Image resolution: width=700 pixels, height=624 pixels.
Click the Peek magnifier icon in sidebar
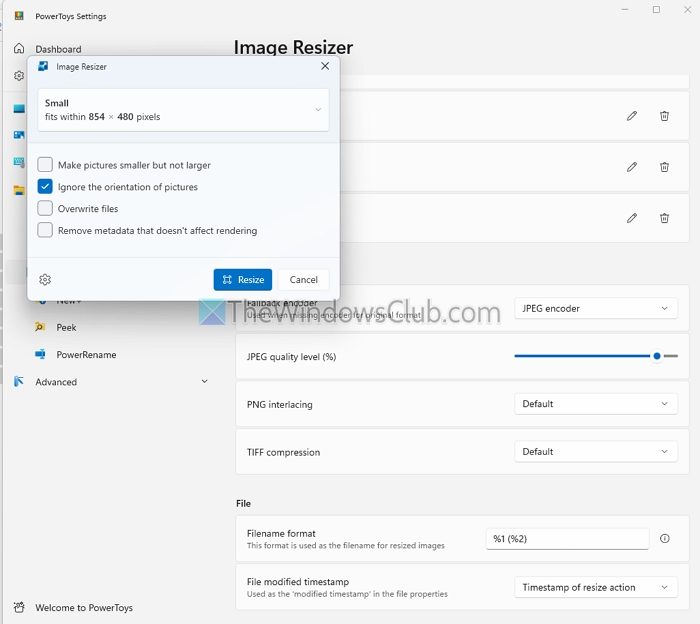pos(40,327)
